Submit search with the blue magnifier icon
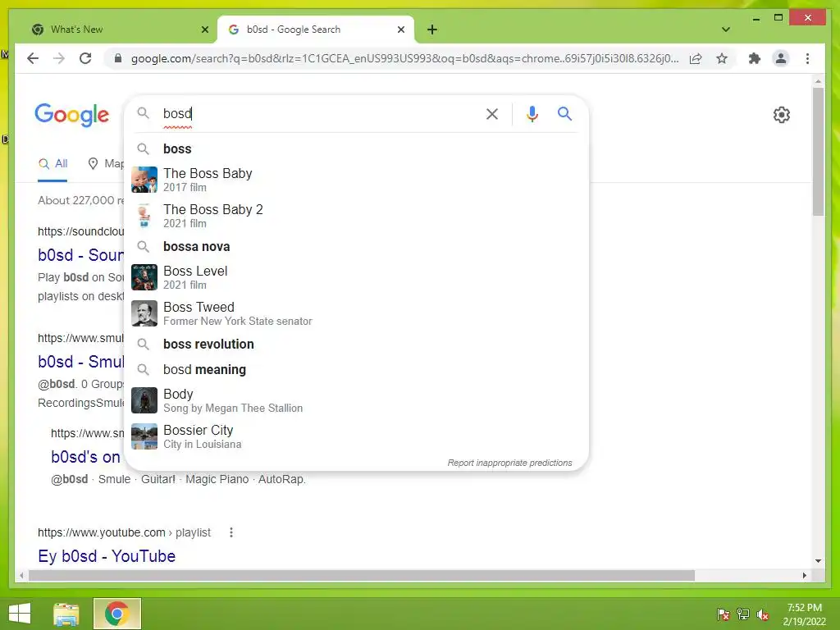Image resolution: width=840 pixels, height=630 pixels. tap(564, 113)
